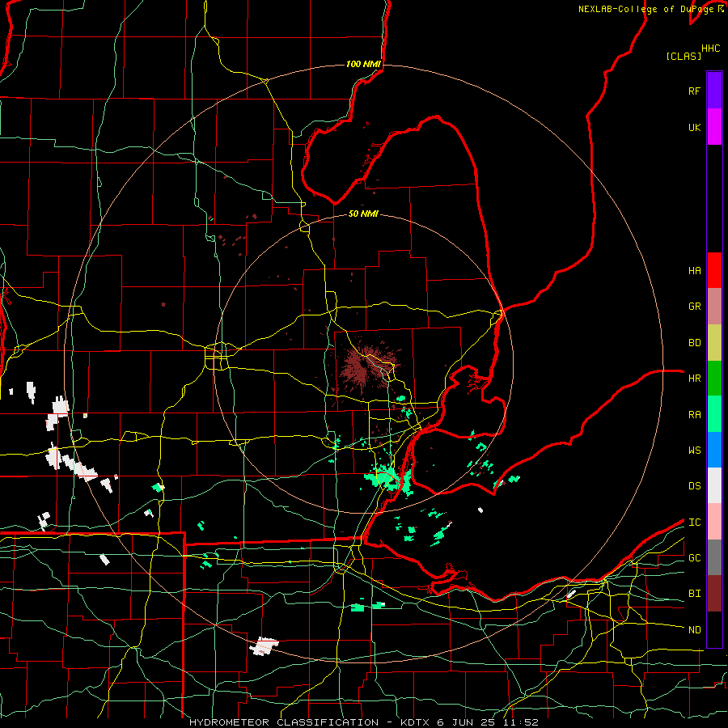Click the '[CLAS]' legend header

tap(684, 56)
